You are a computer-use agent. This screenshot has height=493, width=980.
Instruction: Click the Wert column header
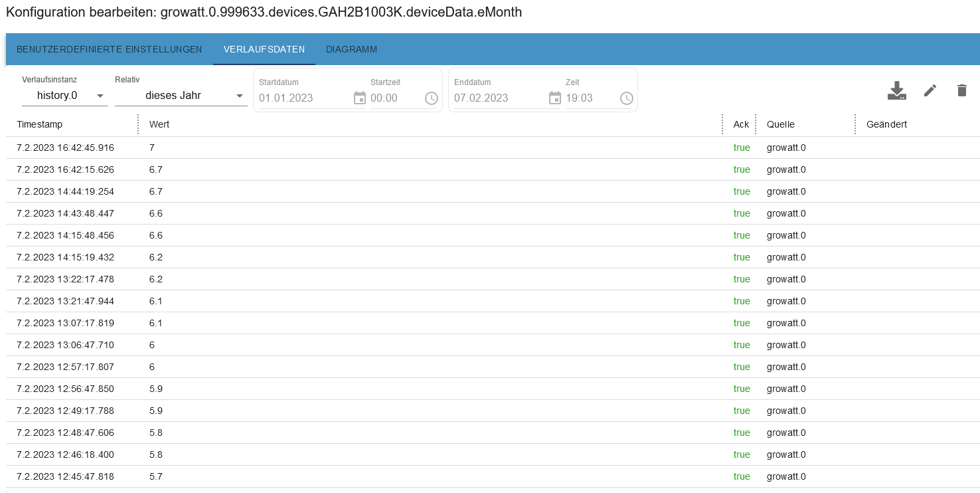point(159,124)
